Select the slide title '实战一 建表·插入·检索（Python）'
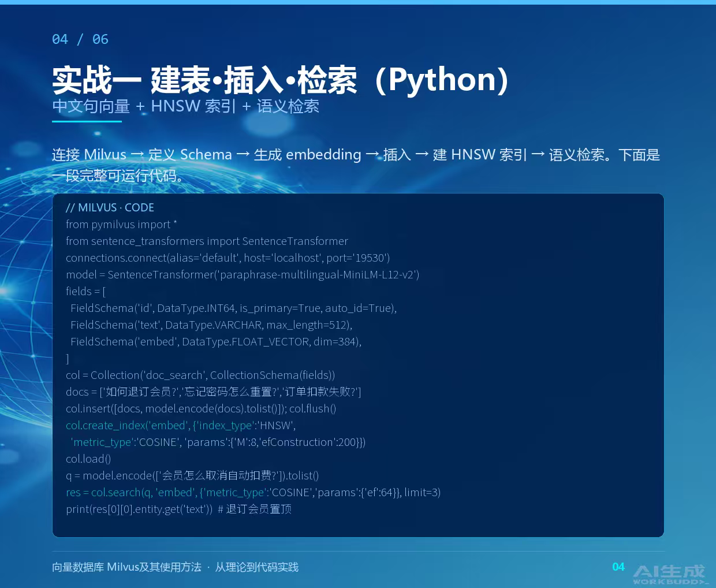This screenshot has width=716, height=588. coord(282,80)
